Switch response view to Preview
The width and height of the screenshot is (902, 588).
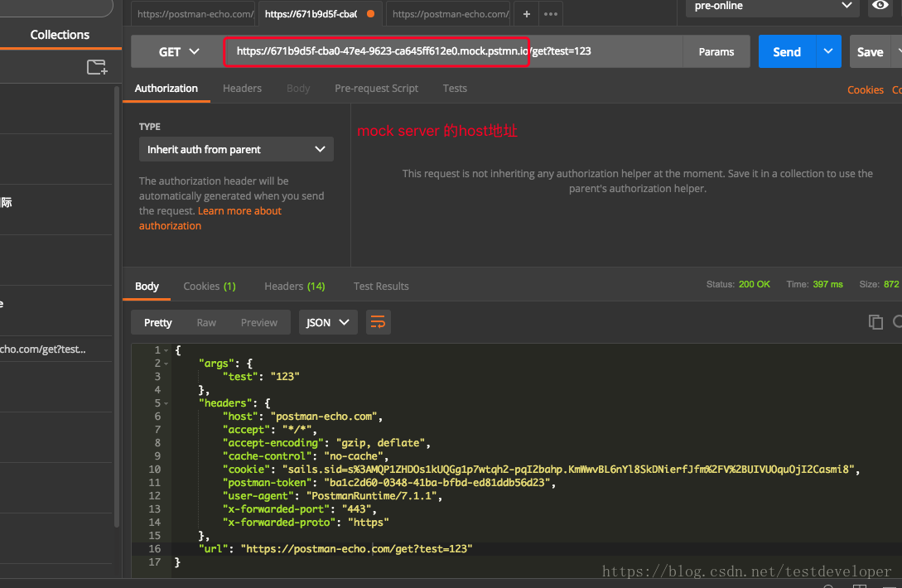[259, 322]
